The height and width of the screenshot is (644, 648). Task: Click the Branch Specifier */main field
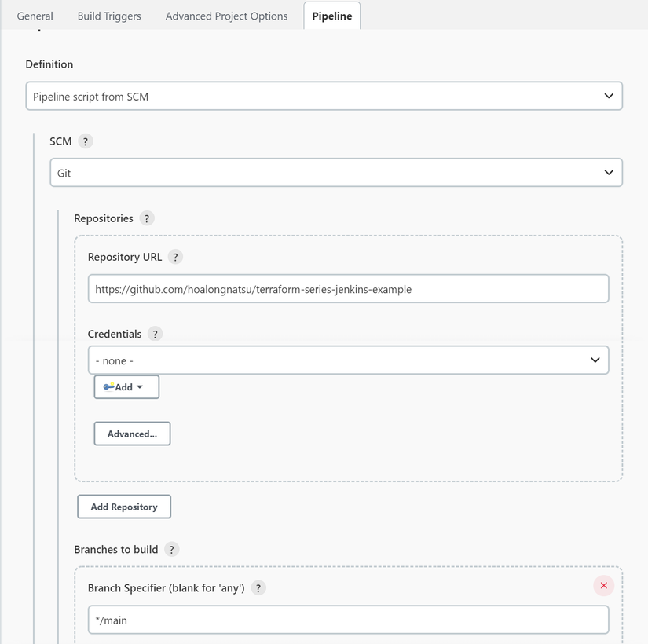point(348,620)
